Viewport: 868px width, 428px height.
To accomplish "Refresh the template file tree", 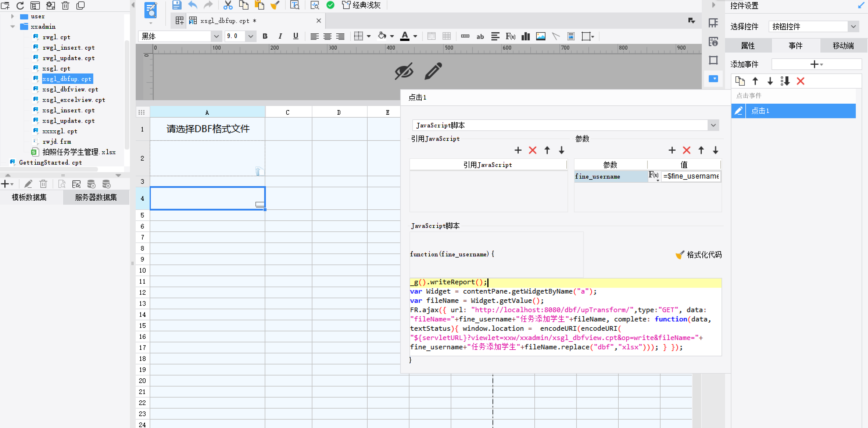I will click(x=20, y=6).
